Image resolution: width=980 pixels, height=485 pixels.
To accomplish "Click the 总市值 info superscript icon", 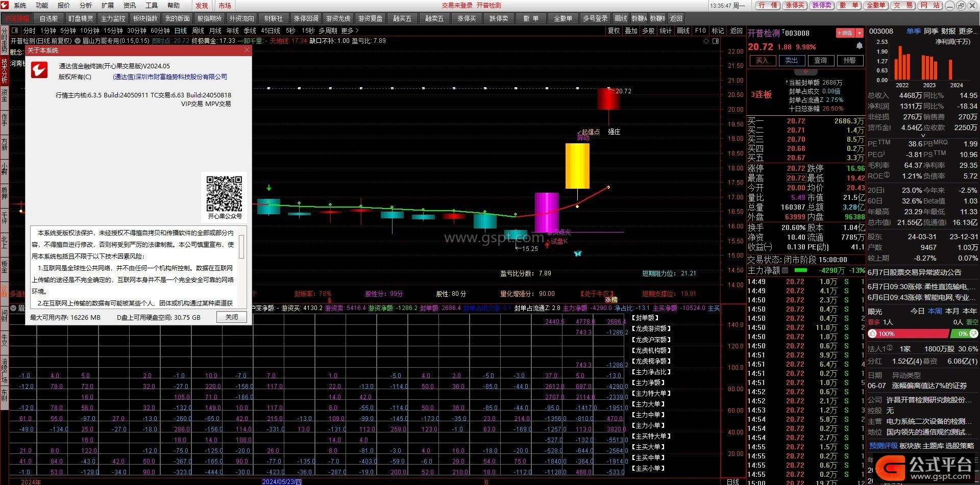I will [x=890, y=221].
